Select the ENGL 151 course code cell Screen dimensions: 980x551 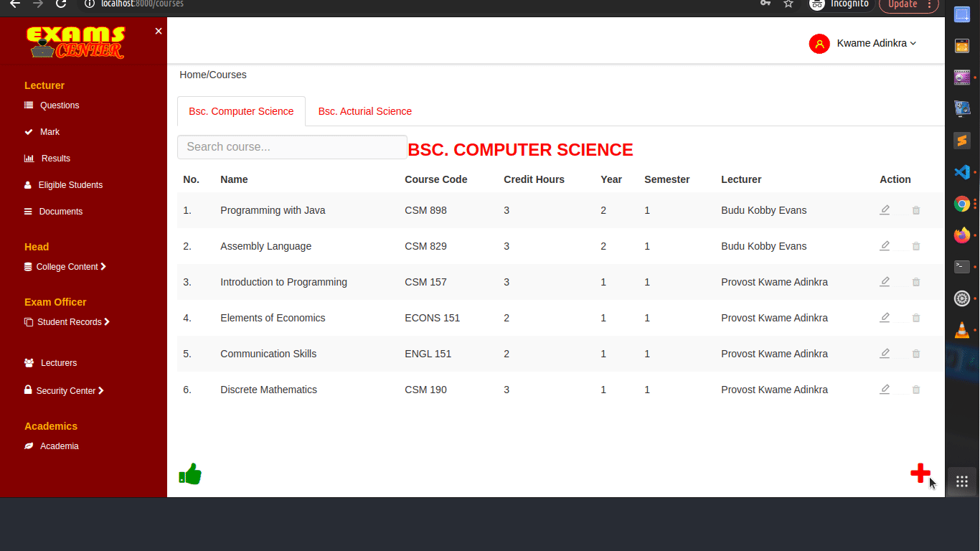click(428, 354)
